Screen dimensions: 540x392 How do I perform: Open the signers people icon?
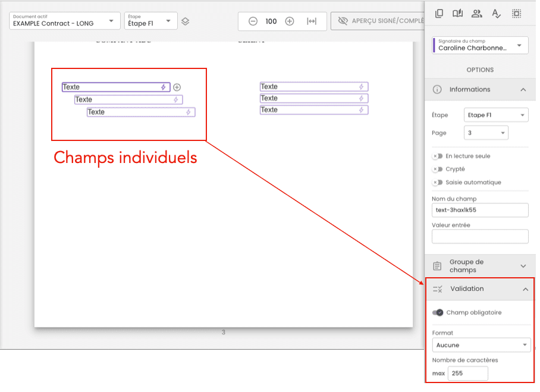[476, 14]
